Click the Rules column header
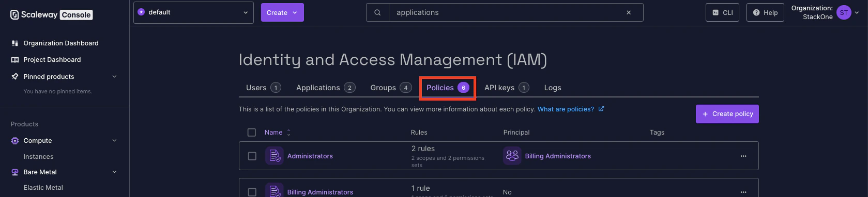This screenshot has height=197, width=868. (419, 133)
